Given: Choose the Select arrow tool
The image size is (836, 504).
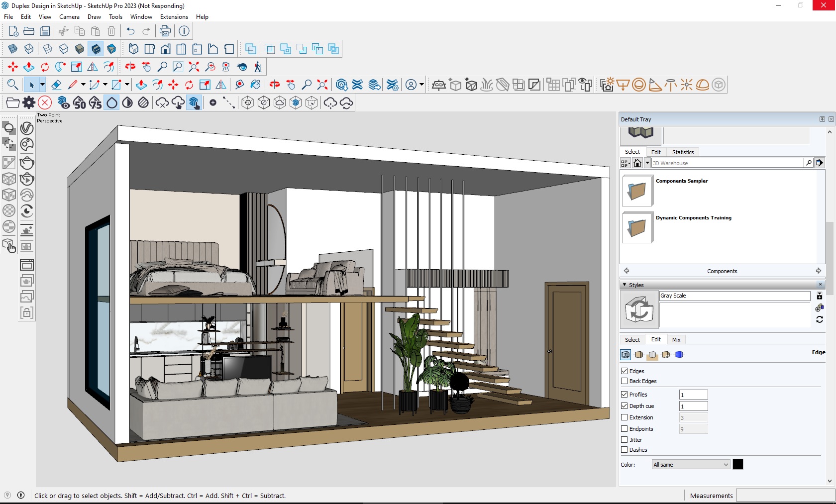Looking at the screenshot, I should point(31,85).
